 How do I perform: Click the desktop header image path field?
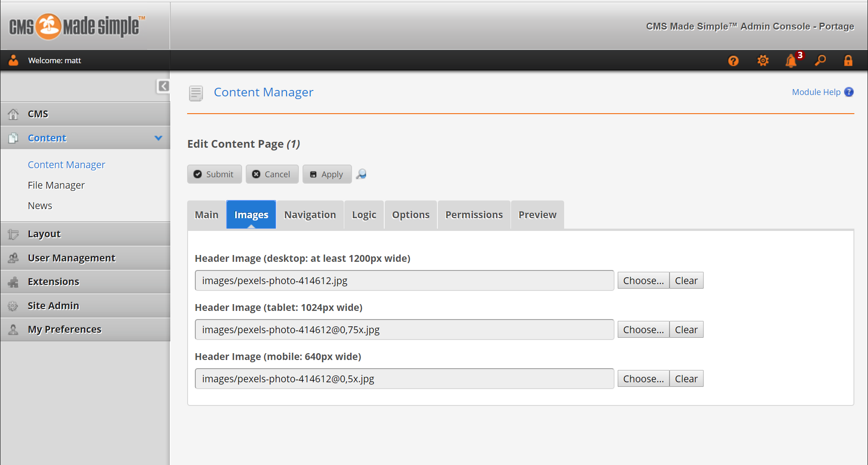(404, 280)
